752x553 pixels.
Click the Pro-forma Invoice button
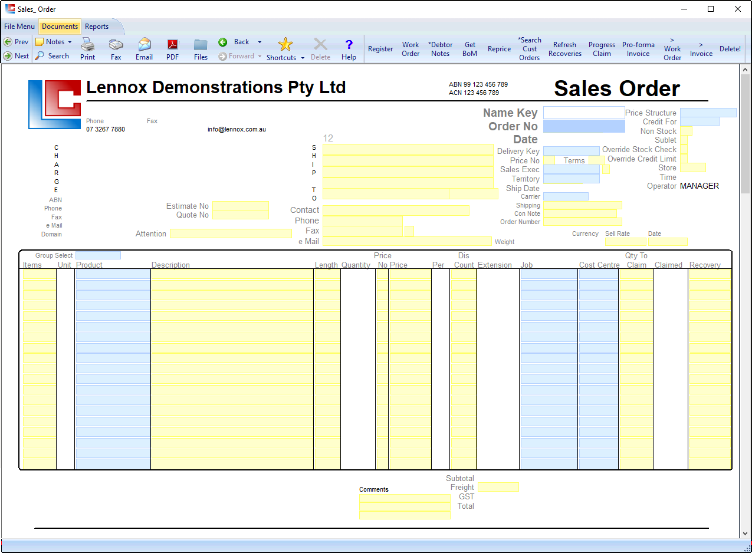click(637, 49)
